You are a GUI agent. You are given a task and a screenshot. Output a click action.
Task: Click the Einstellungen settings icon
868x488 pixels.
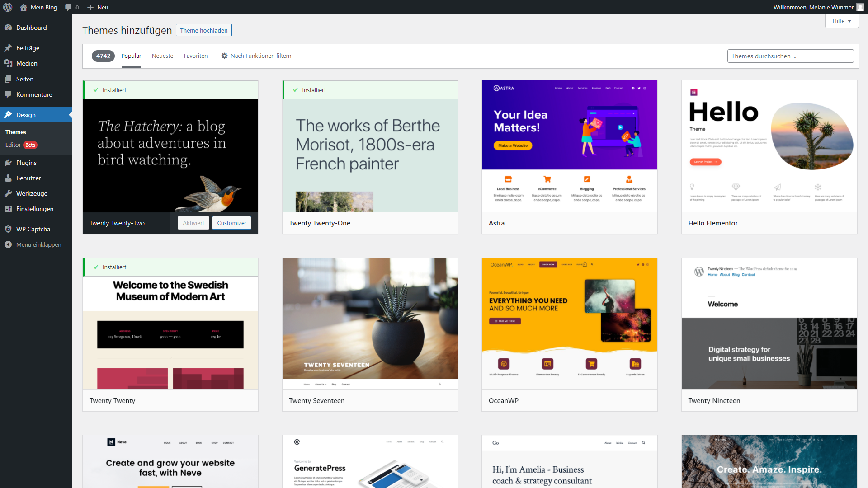(x=8, y=209)
